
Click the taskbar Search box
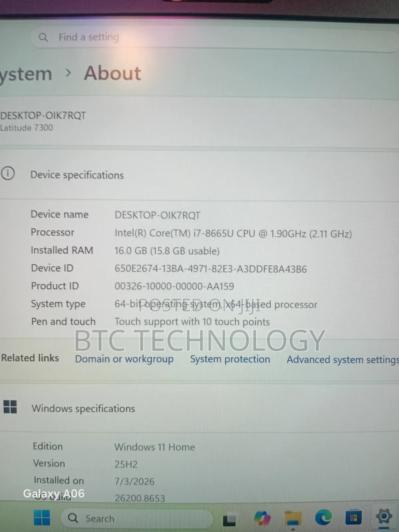click(x=137, y=518)
